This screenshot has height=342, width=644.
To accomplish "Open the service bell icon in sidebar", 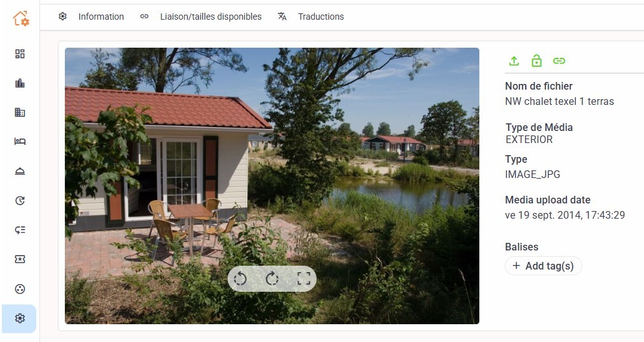I will (x=20, y=171).
